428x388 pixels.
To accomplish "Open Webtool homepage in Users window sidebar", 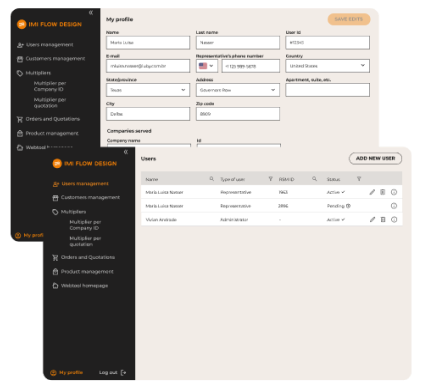I will 80,286.
